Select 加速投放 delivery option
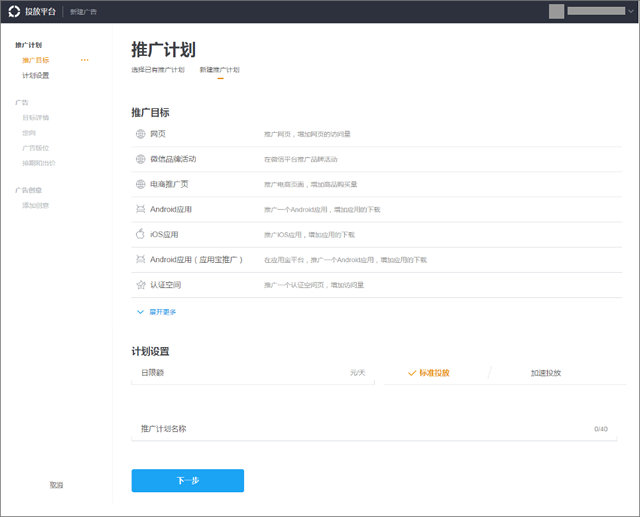640x517 pixels. (545, 373)
